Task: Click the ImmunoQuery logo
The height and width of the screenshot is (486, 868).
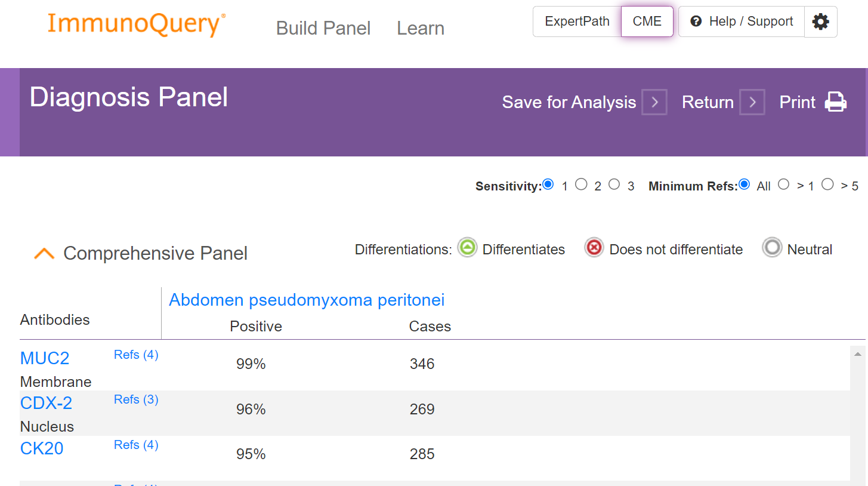Action: (136, 24)
